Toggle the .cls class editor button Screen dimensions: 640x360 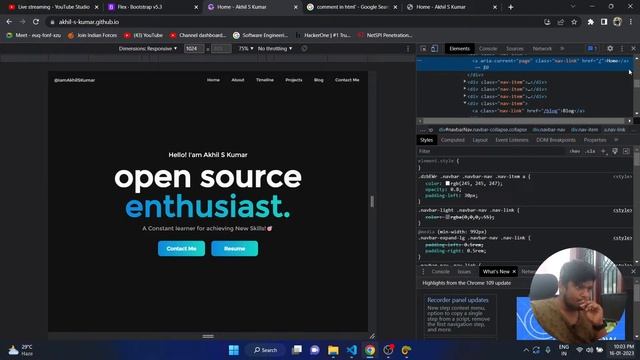click(x=590, y=151)
